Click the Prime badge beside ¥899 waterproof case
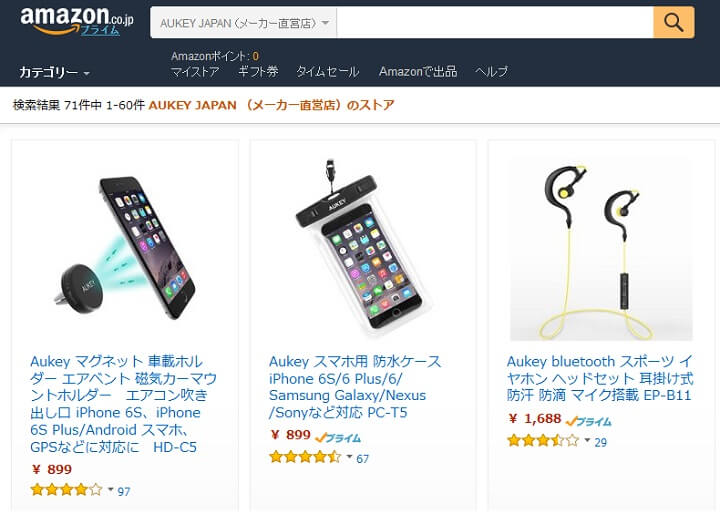The height and width of the screenshot is (514, 720). (338, 438)
